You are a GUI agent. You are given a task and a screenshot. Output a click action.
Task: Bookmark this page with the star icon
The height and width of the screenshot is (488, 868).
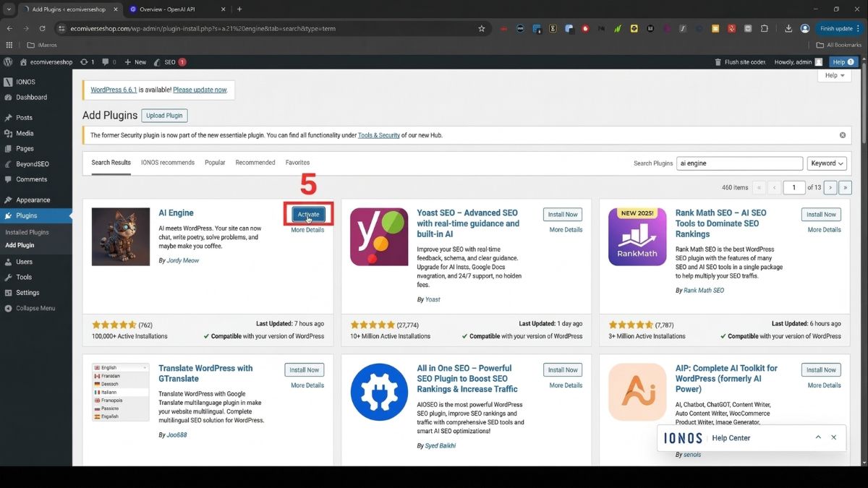click(x=482, y=29)
